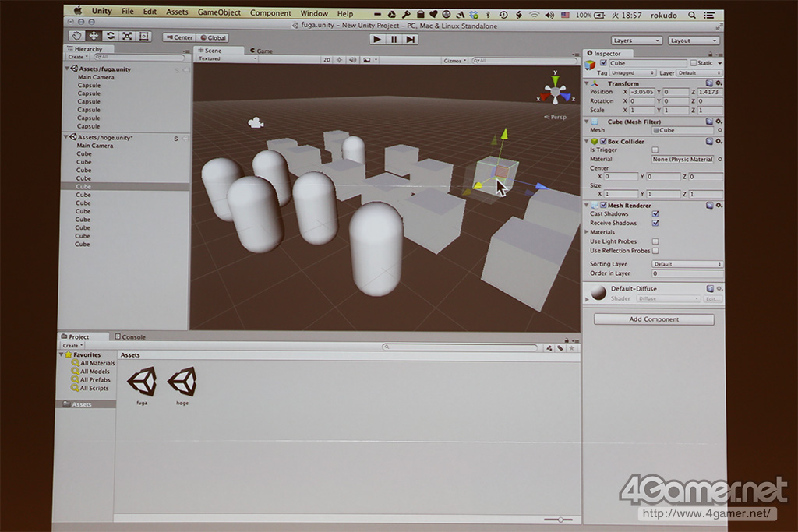The width and height of the screenshot is (798, 532).
Task: Expand the Materials section
Action: click(x=587, y=232)
